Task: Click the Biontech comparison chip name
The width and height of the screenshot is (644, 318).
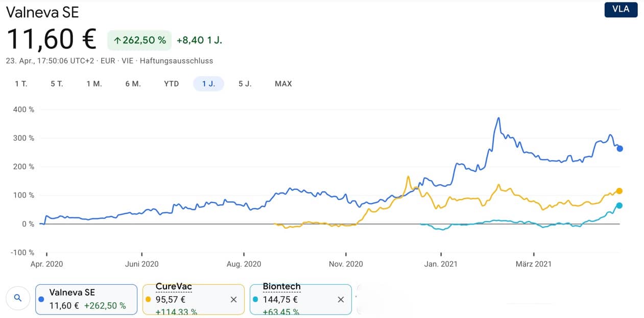Action: point(281,287)
